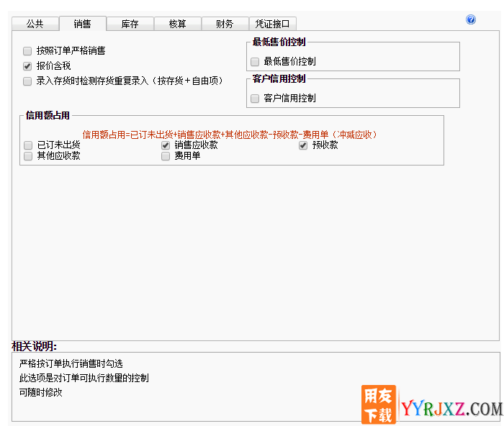Open the blue help question mark icon
Viewport: 504px width, 426px height.
(x=471, y=19)
